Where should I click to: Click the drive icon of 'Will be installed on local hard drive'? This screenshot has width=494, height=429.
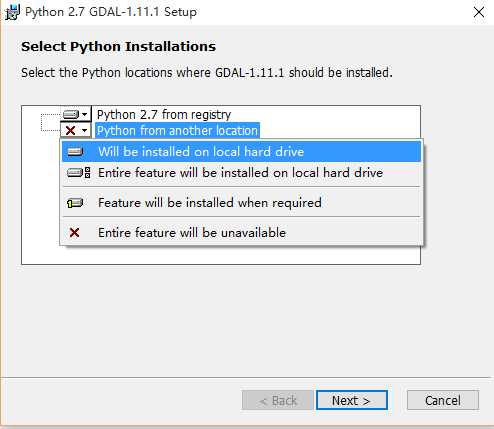[75, 152]
